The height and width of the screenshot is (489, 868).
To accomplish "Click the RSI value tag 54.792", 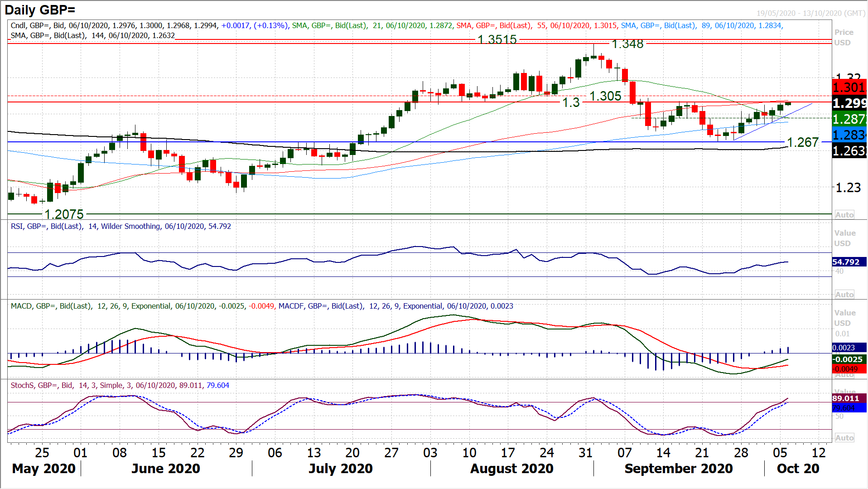I will tap(849, 262).
